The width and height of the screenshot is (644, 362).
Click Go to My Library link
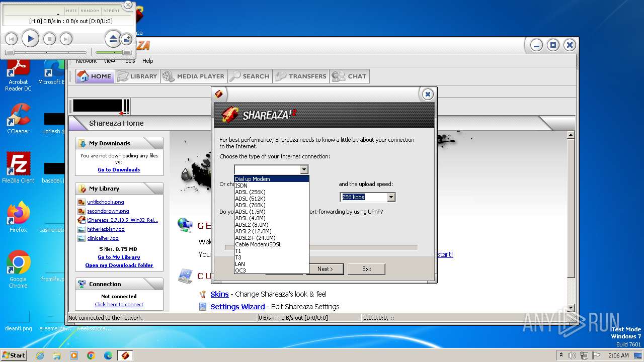tap(119, 257)
